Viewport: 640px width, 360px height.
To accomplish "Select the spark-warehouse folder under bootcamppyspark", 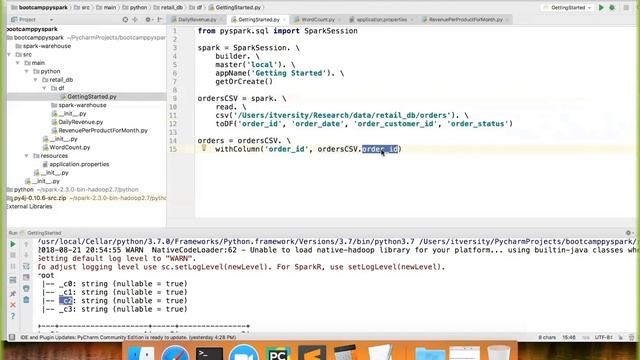I will coord(47,46).
